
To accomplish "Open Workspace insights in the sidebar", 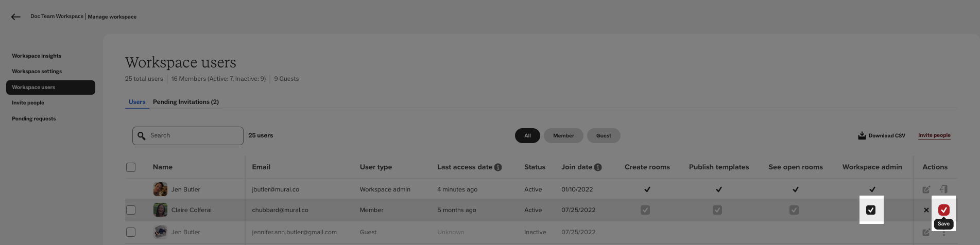I will point(37,56).
